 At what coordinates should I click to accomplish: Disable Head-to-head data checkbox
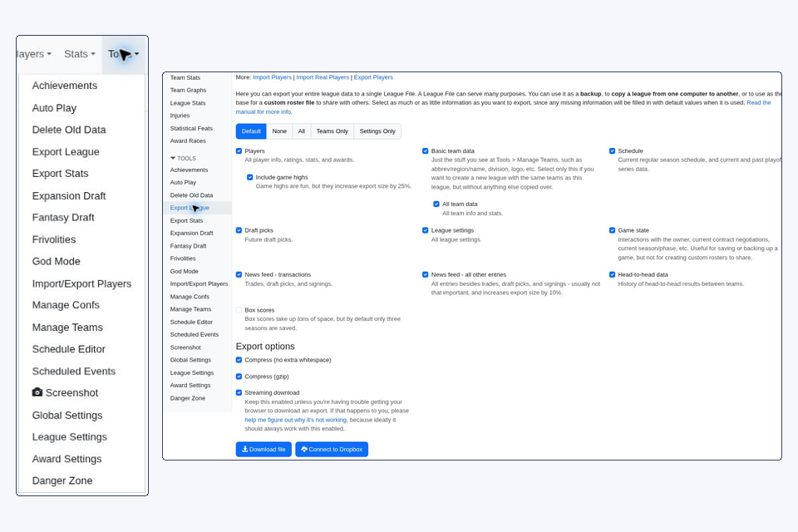(x=613, y=275)
